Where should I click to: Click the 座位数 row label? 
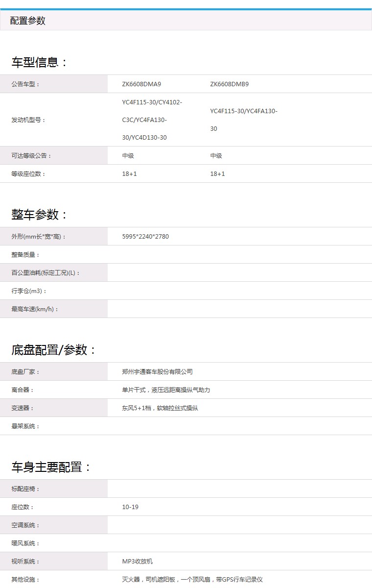click(x=23, y=507)
